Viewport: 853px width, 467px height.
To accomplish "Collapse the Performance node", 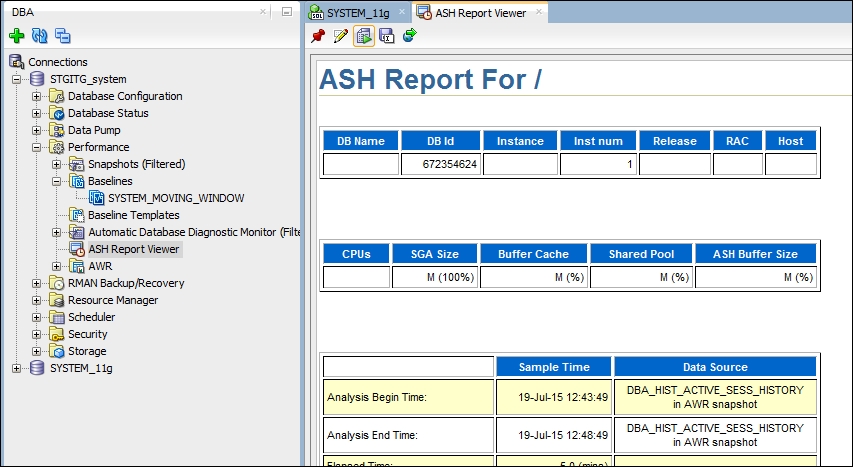I will [x=36, y=147].
